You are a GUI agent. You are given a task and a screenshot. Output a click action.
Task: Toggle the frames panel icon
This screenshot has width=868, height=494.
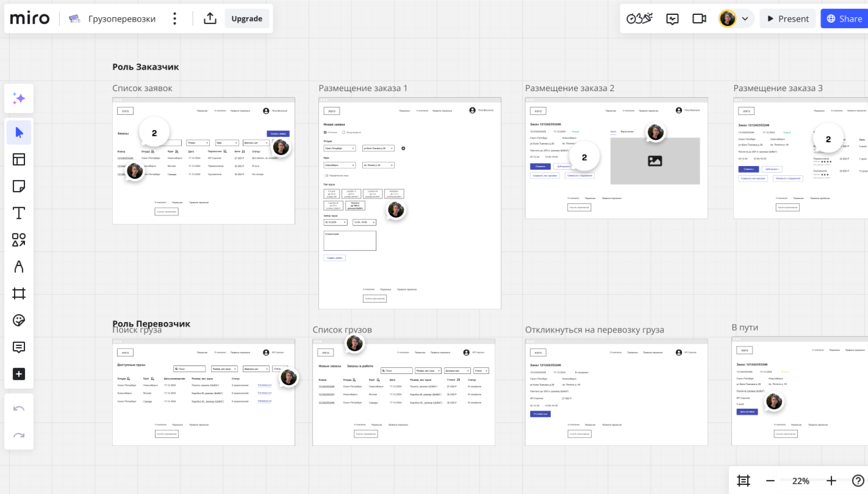(743, 481)
